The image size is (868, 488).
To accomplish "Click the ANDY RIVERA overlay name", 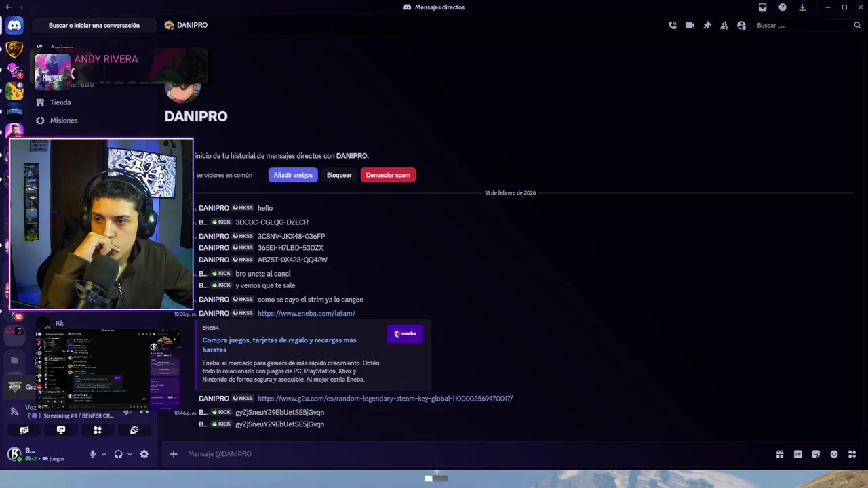I will pos(106,59).
